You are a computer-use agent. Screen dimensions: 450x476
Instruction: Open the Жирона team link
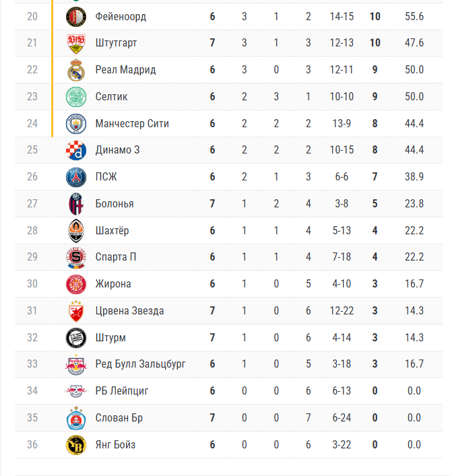click(113, 284)
